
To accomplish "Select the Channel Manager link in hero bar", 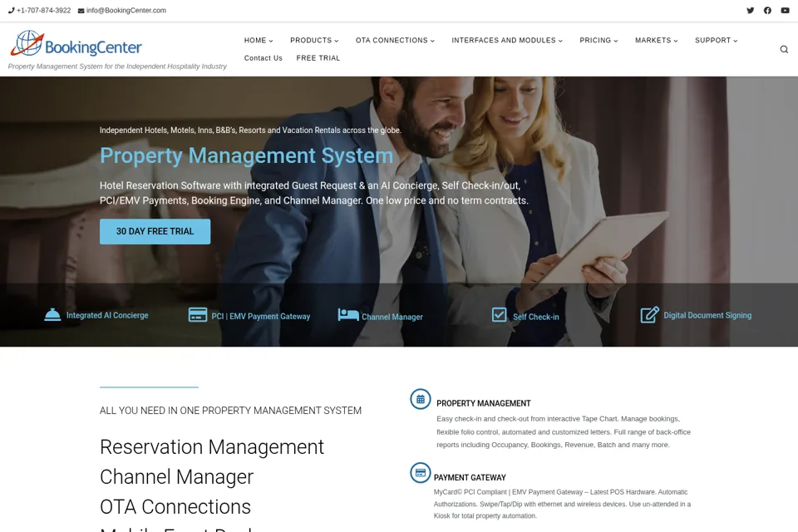I will click(392, 318).
